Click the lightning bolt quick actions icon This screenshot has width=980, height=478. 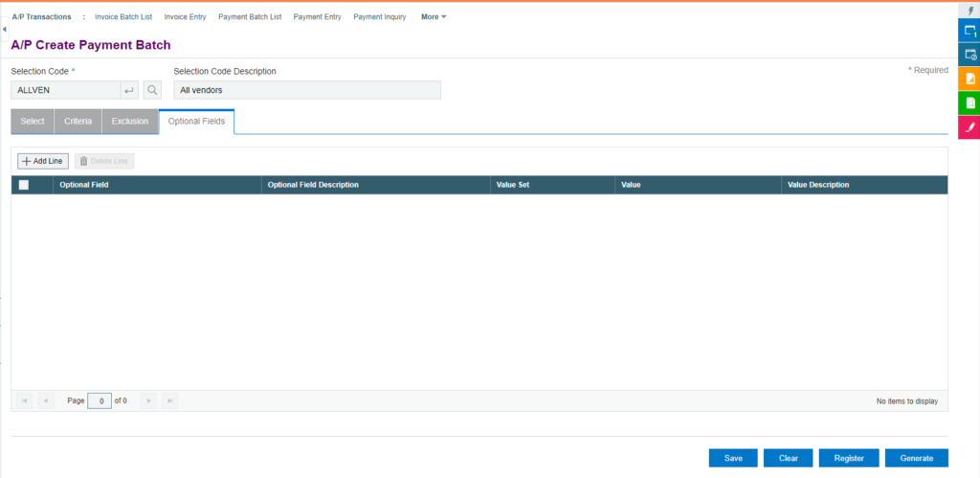click(969, 11)
